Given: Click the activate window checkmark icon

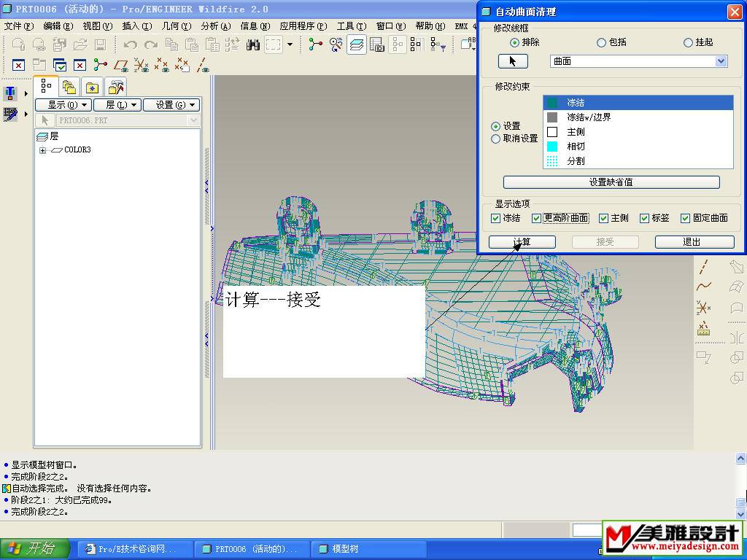Looking at the screenshot, I should pos(60,65).
